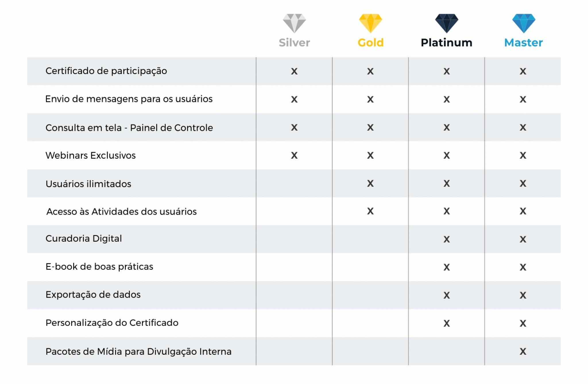Click the E-book de boas práticas label
This screenshot has height=384, width=588.
point(99,267)
